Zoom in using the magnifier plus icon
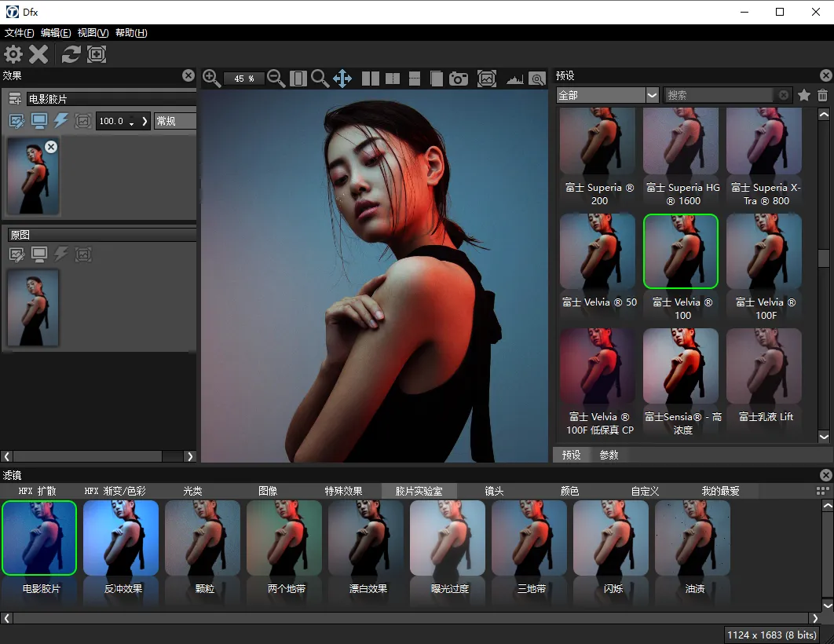834x644 pixels. (211, 78)
